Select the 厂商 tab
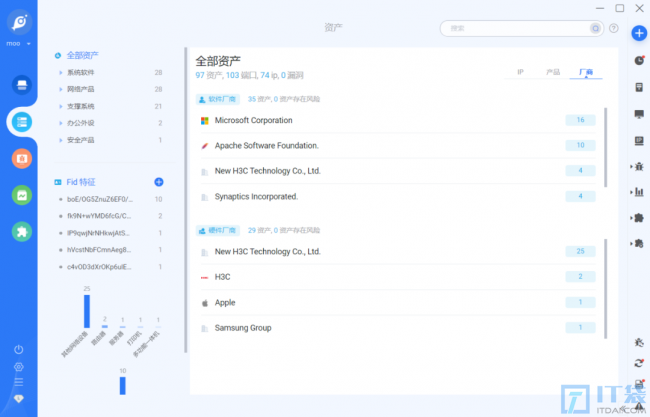Image resolution: width=650 pixels, height=417 pixels. click(586, 72)
